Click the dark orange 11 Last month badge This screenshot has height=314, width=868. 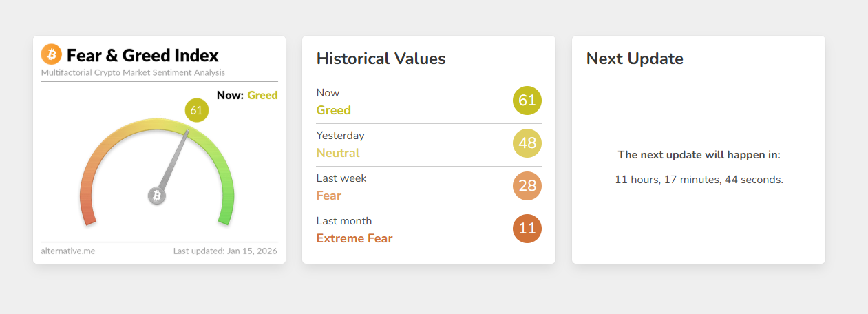click(x=527, y=229)
